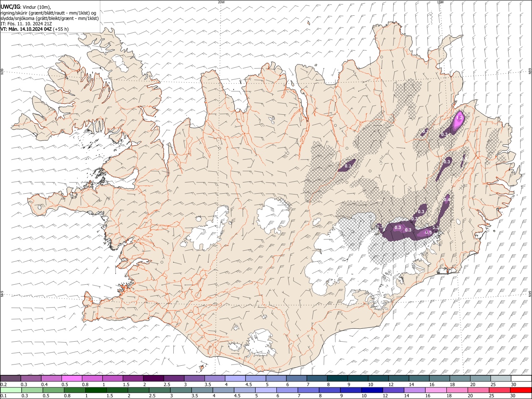This screenshot has width=532, height=399.
Task: Select the darkest purple swatch labeled 2, upper scale
Action: [153, 379]
